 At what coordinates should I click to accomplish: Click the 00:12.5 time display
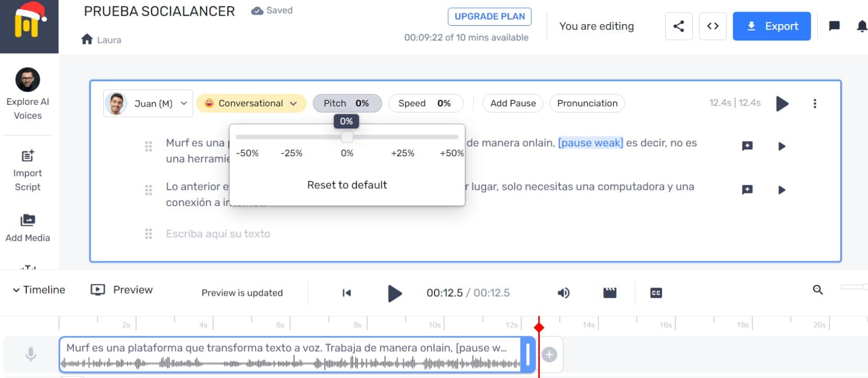point(444,293)
